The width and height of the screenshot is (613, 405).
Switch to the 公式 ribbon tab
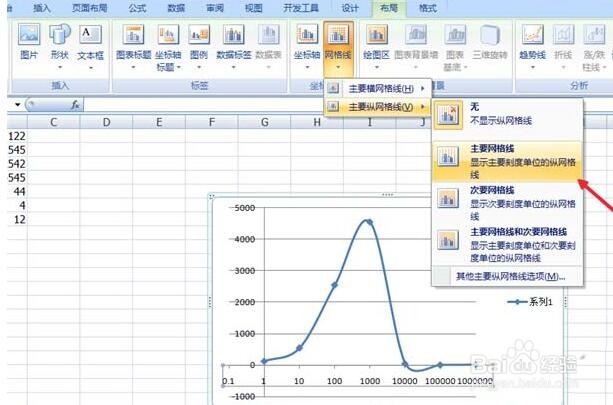point(137,8)
